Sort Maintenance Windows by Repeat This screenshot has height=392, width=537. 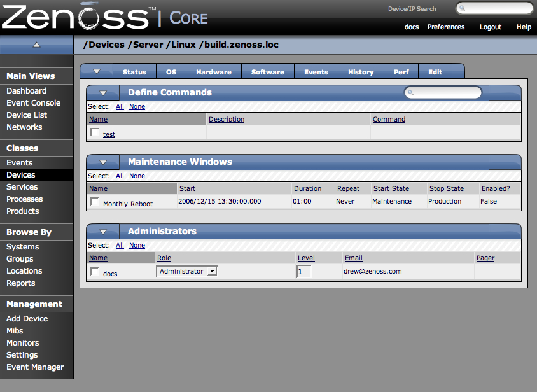point(348,189)
